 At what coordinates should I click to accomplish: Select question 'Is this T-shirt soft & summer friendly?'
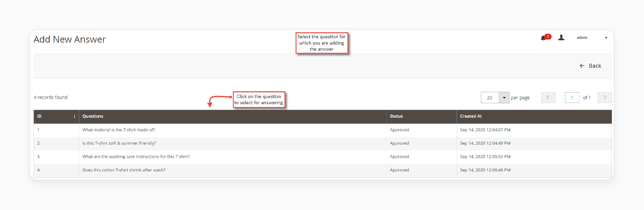(x=119, y=143)
